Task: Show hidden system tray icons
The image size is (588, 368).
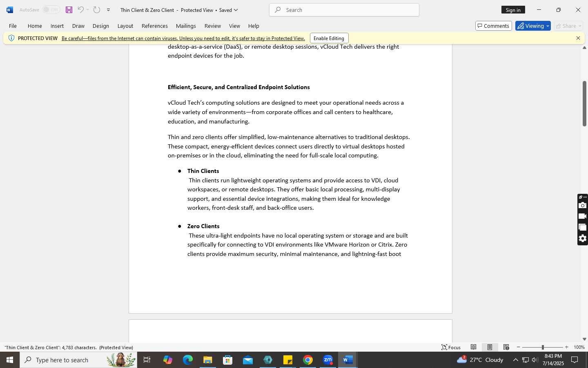Action: pos(515,360)
